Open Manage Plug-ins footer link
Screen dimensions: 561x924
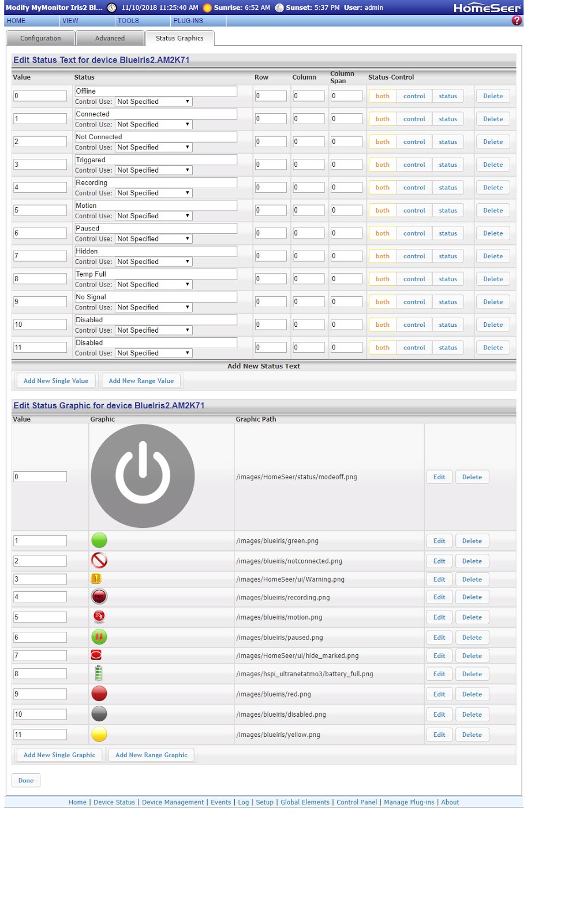(x=409, y=802)
